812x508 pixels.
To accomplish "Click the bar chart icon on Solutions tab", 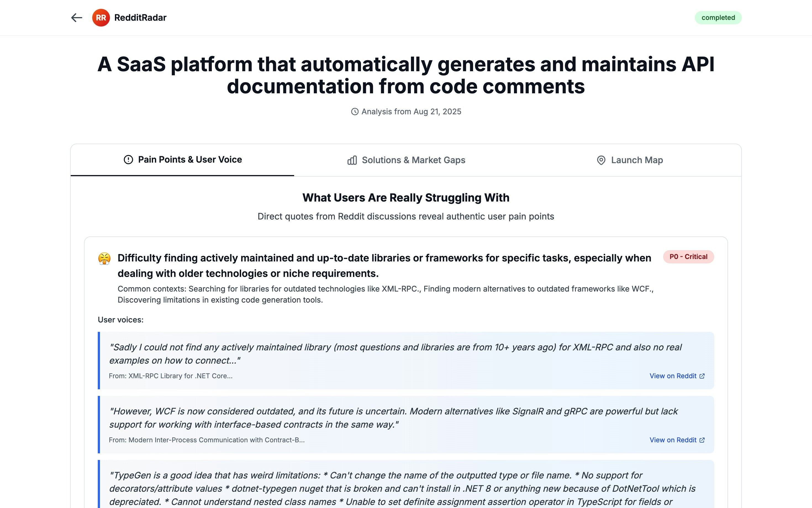I will coord(352,160).
